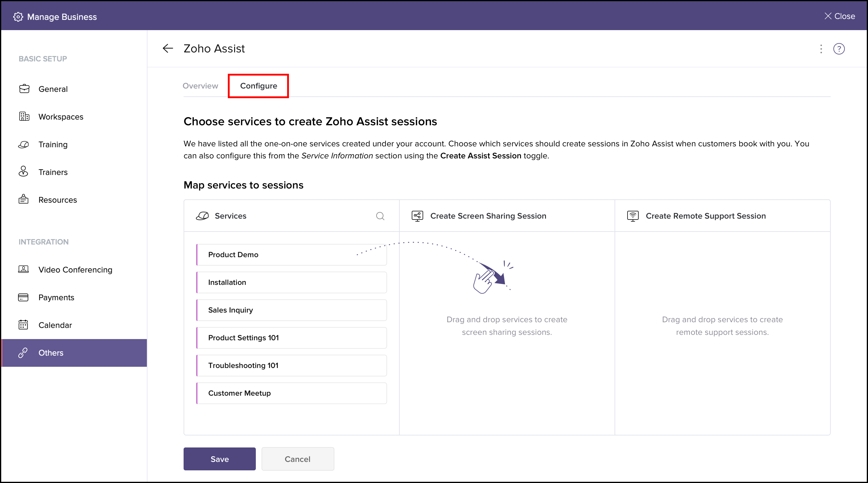The height and width of the screenshot is (483, 868).
Task: Click the help question mark icon
Action: pyautogui.click(x=839, y=49)
